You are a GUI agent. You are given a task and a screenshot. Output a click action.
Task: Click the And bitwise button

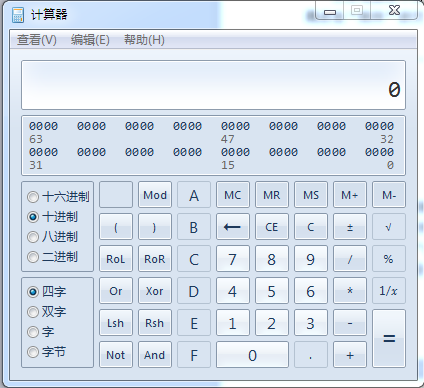[x=155, y=355]
